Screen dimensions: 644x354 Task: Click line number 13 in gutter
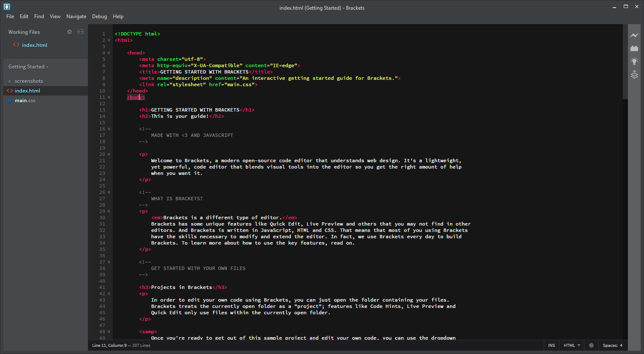[x=102, y=110]
